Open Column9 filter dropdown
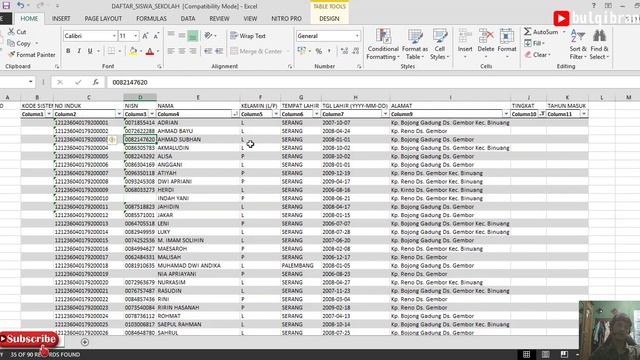The width and height of the screenshot is (640, 360). point(506,114)
